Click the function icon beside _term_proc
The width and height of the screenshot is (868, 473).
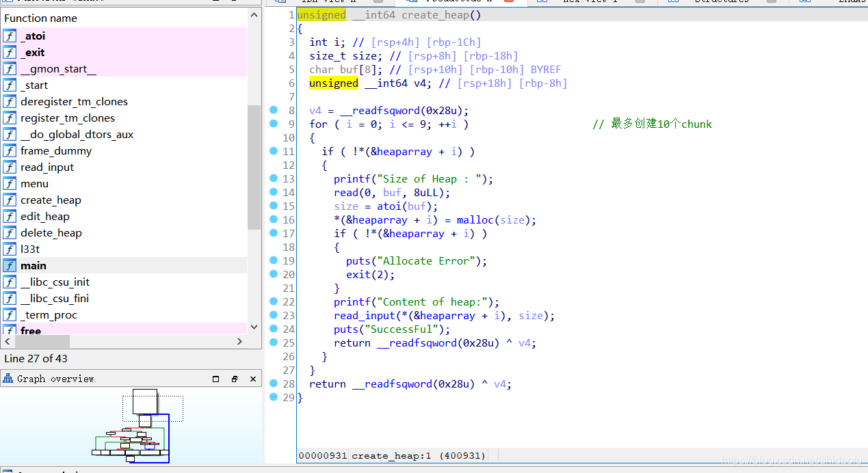tap(10, 315)
